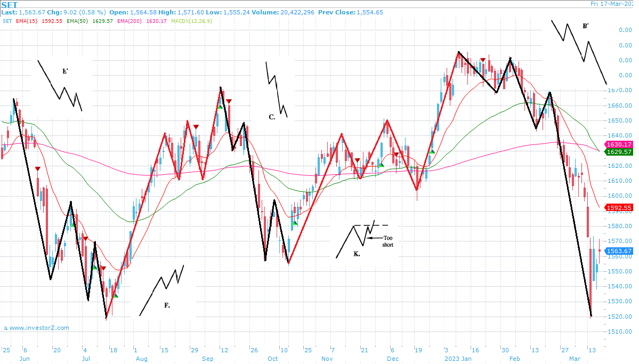Click the Sep month label

[207, 359]
